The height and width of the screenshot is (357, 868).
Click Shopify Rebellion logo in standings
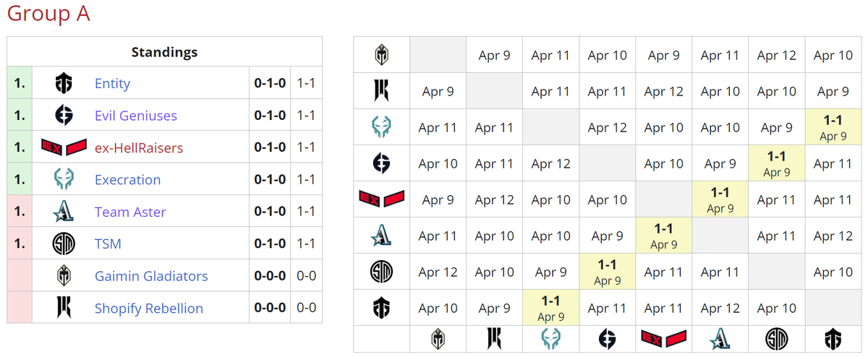point(64,309)
